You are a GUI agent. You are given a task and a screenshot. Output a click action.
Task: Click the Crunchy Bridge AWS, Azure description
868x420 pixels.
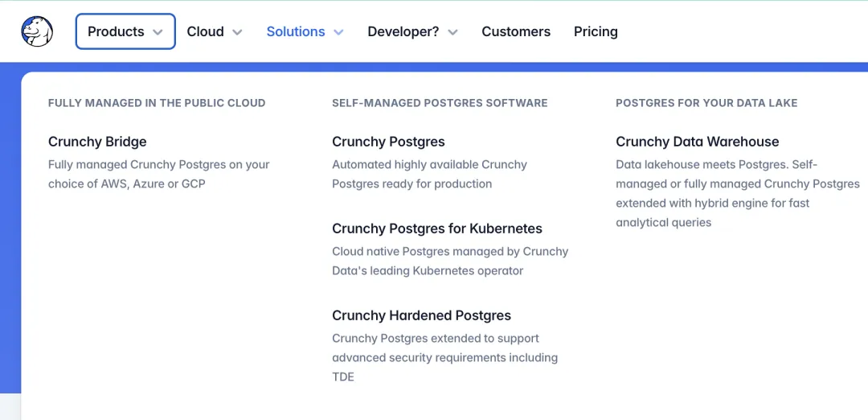pos(158,174)
